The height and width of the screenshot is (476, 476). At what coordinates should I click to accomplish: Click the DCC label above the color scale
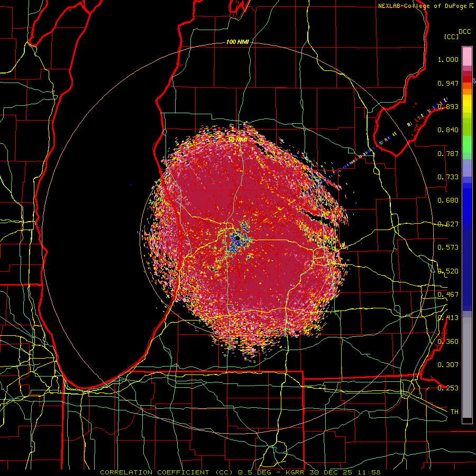pos(464,31)
